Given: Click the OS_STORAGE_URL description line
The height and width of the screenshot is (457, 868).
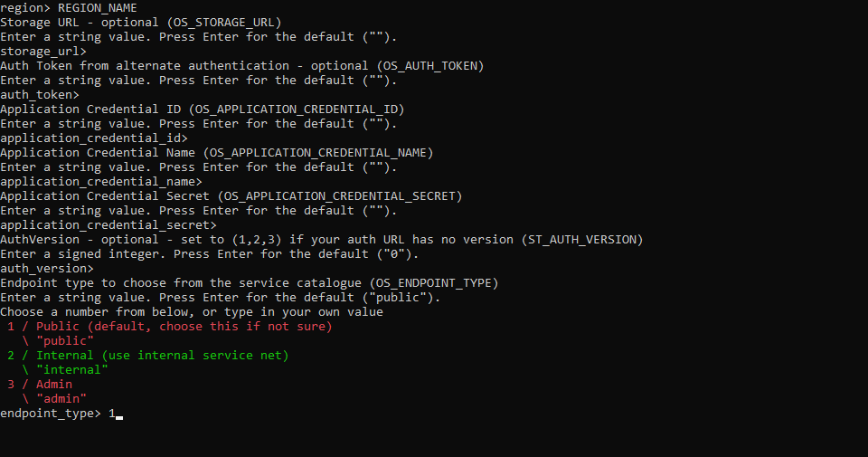Looking at the screenshot, I should pyautogui.click(x=140, y=23).
